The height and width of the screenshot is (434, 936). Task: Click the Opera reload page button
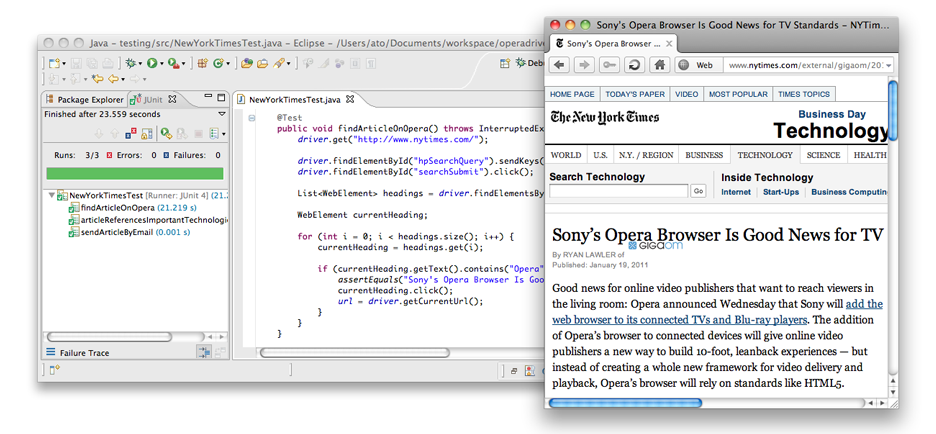tap(633, 65)
